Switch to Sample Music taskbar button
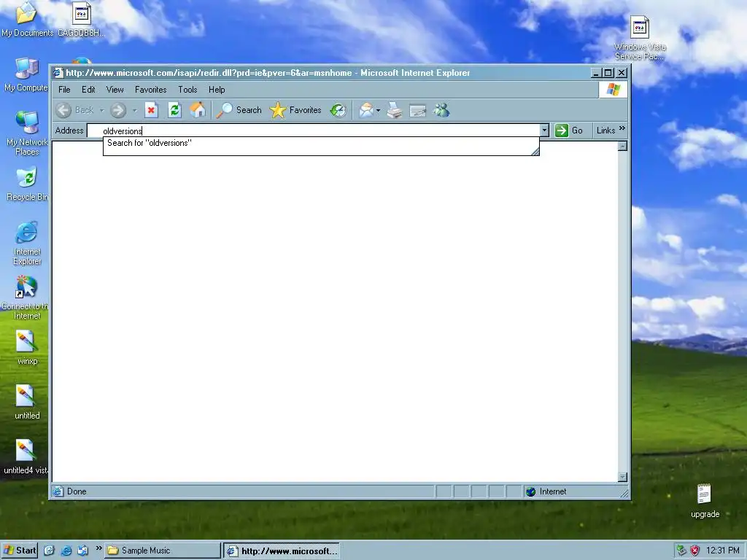 point(162,551)
